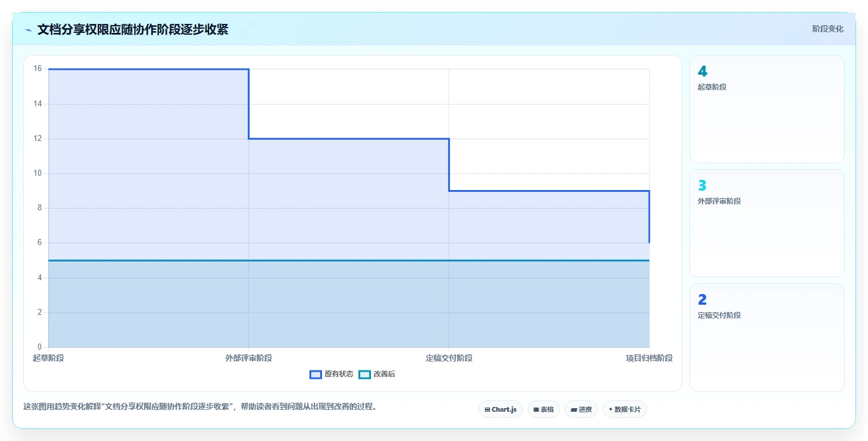
Task: Click the number 4 in first card
Action: click(703, 71)
